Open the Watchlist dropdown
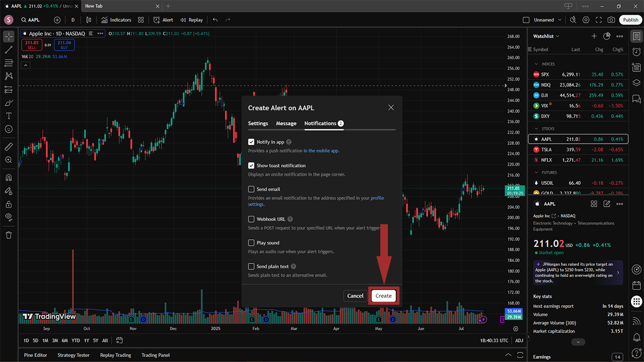644x362 pixels. (546, 36)
